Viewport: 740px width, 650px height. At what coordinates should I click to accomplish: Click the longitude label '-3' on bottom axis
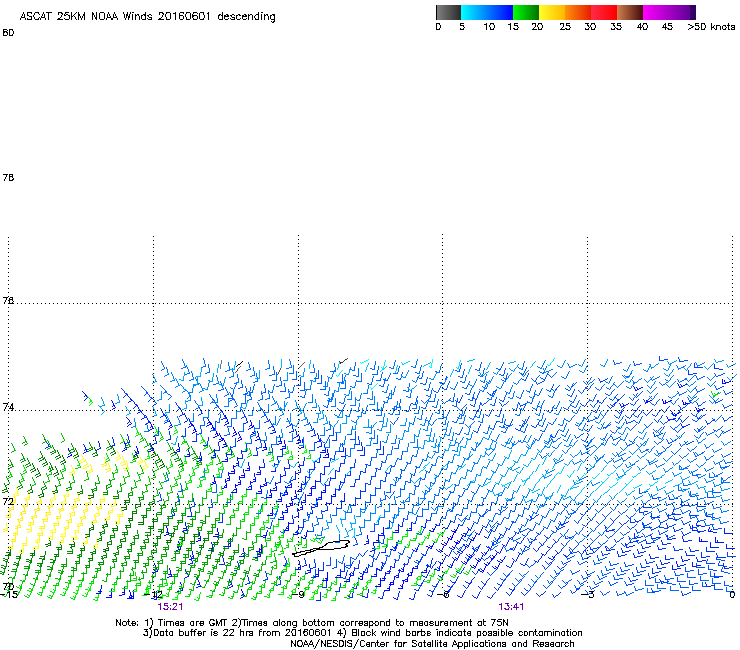pyautogui.click(x=588, y=594)
